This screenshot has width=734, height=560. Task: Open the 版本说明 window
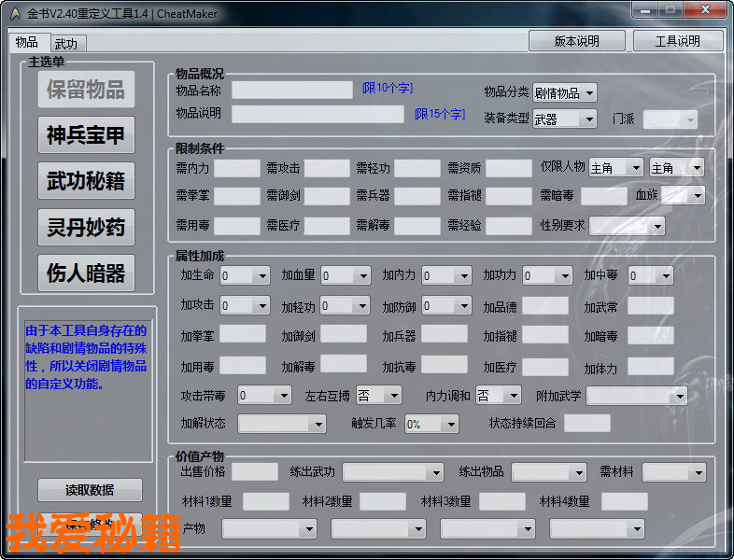coord(576,41)
